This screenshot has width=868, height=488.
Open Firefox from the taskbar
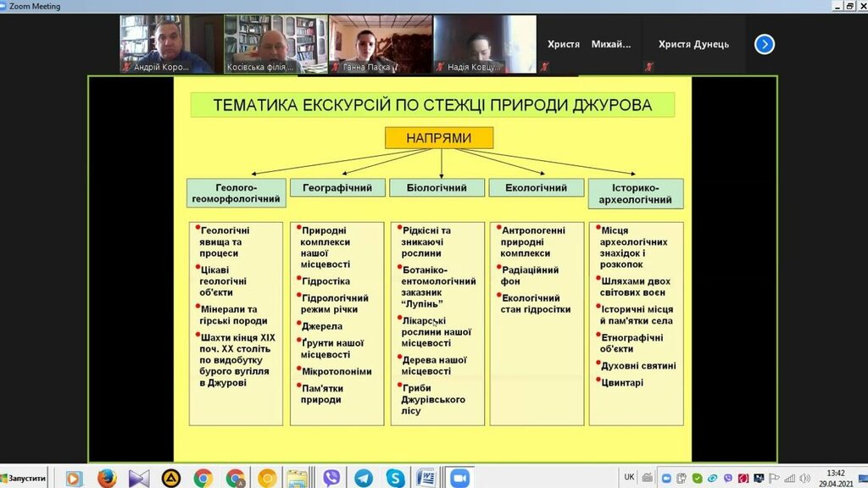pos(107,478)
